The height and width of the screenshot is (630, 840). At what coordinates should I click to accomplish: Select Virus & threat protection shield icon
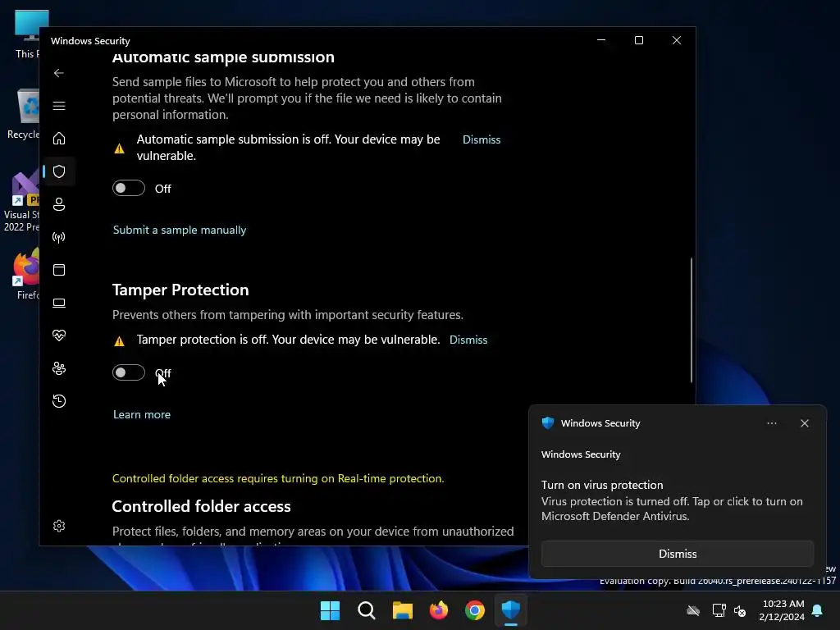point(59,171)
